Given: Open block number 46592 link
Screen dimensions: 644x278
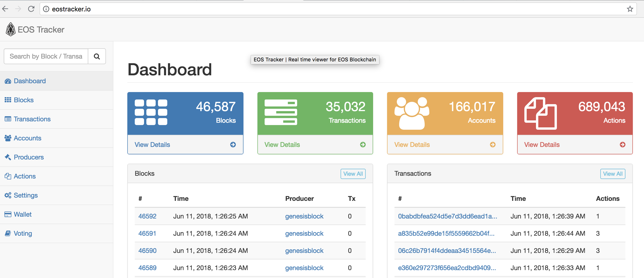Looking at the screenshot, I should click(x=147, y=216).
